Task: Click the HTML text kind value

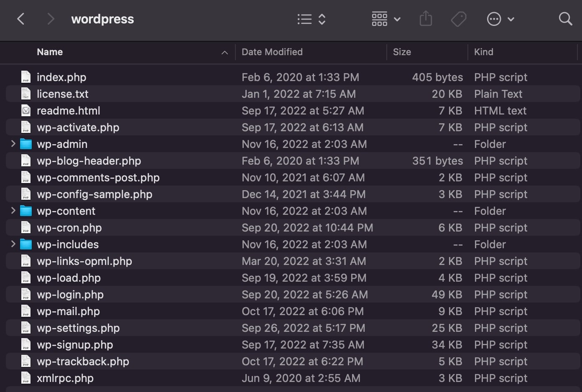Action: click(500, 111)
